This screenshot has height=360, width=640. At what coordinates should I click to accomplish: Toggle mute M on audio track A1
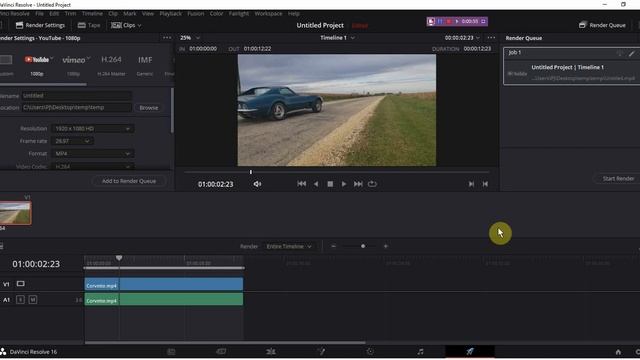point(33,300)
